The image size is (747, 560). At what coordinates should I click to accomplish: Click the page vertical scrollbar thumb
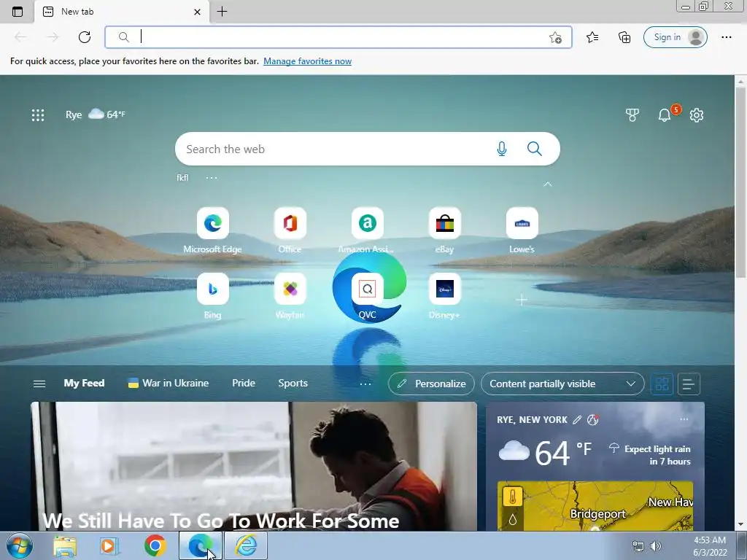coord(741,181)
